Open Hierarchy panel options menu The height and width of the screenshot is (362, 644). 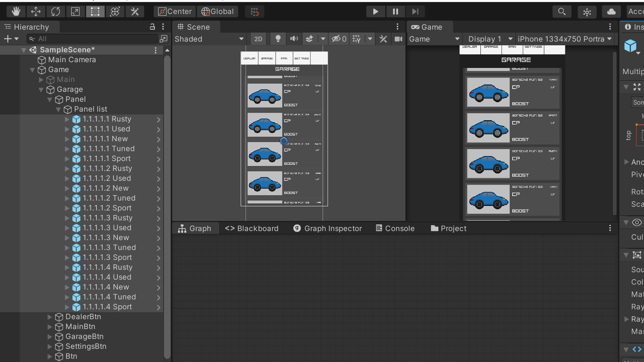coord(163,27)
